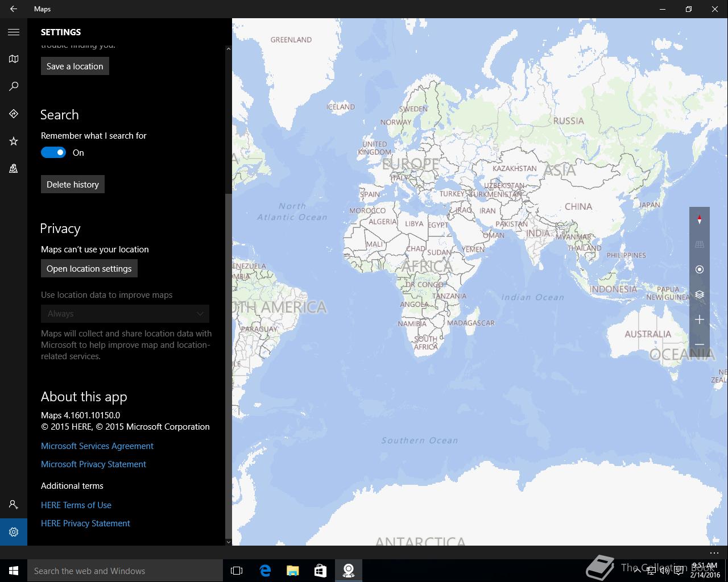Turn off Remember what I search for
728x582 pixels.
pos(53,152)
